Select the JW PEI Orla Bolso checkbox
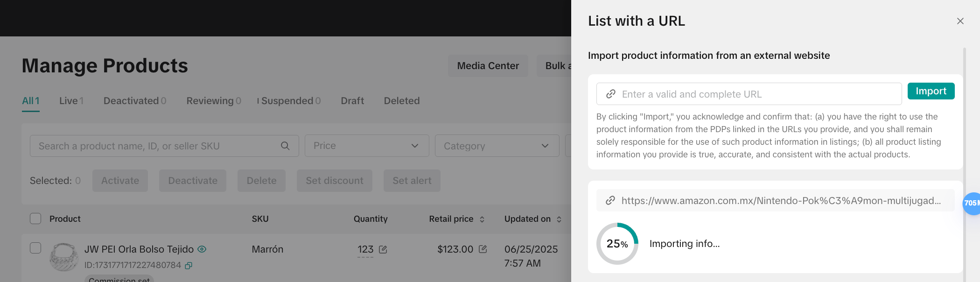The height and width of the screenshot is (282, 980). 35,248
